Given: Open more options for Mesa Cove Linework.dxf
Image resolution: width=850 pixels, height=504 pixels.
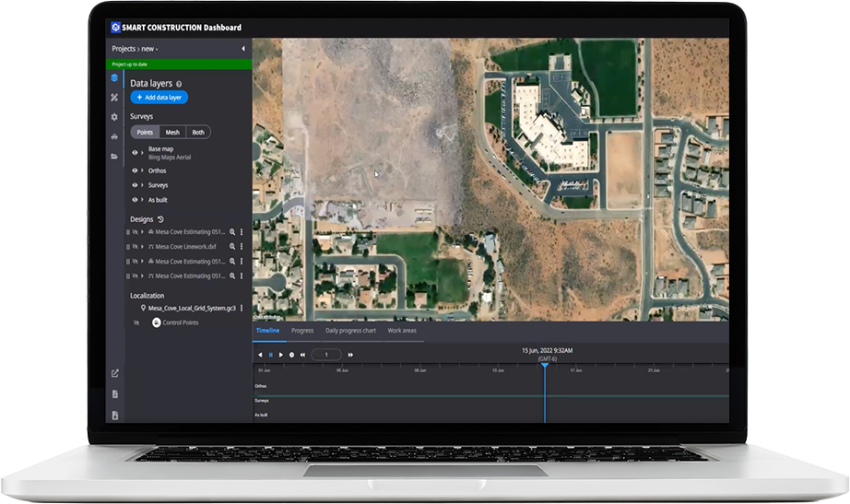Looking at the screenshot, I should [242, 247].
